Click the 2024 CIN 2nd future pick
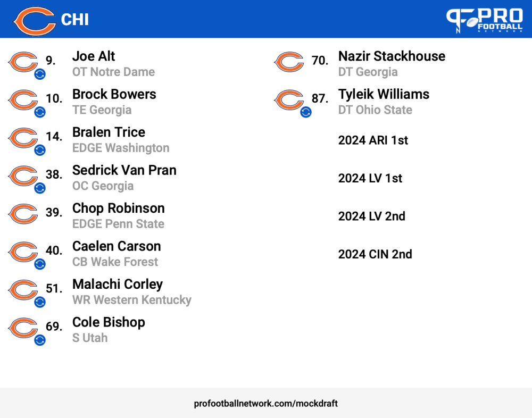The width and height of the screenshot is (532, 418). point(375,254)
